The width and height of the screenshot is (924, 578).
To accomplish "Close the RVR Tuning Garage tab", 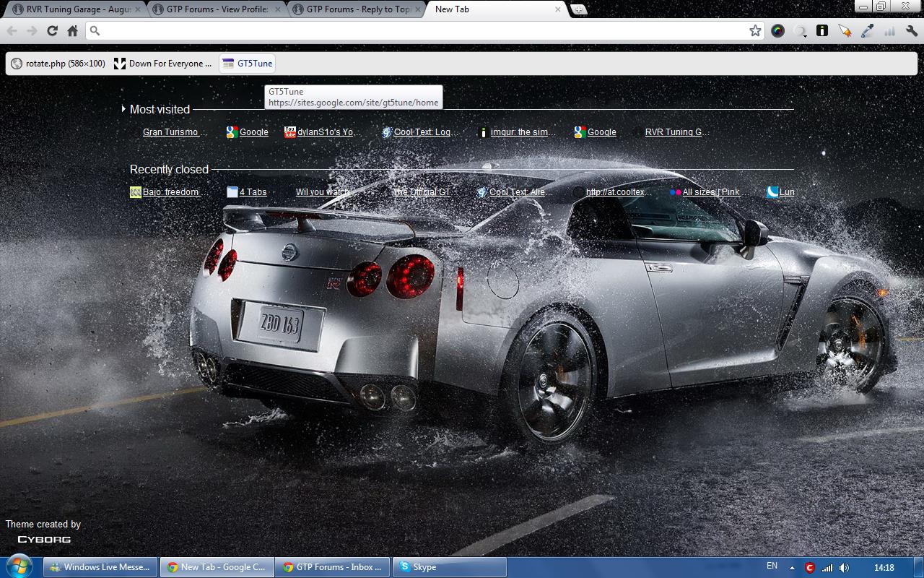I will pyautogui.click(x=138, y=9).
